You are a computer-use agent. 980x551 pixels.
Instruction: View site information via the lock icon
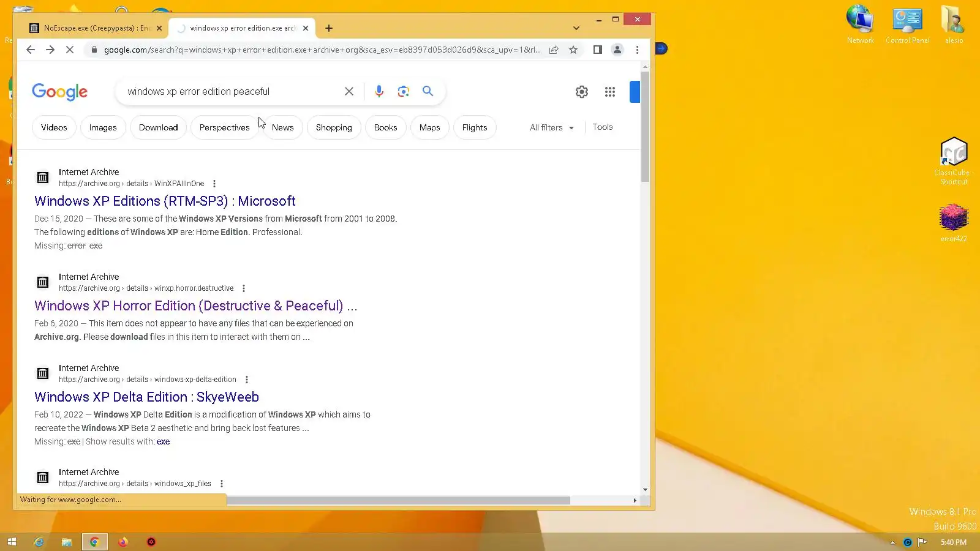pyautogui.click(x=94, y=50)
